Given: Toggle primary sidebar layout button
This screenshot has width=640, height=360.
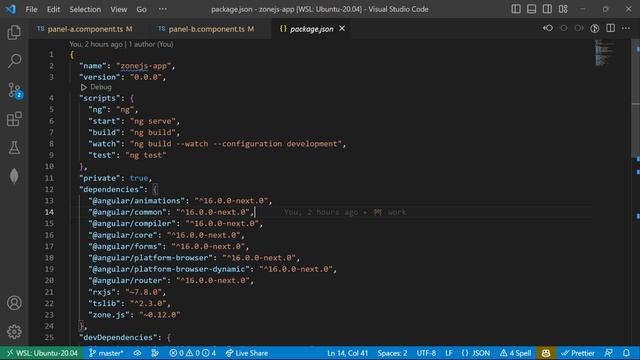Looking at the screenshot, I should pos(516,9).
